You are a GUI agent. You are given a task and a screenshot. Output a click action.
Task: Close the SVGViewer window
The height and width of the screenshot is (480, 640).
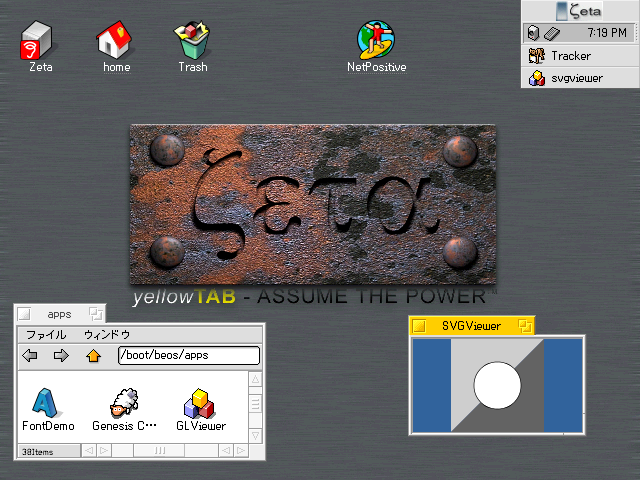click(419, 326)
